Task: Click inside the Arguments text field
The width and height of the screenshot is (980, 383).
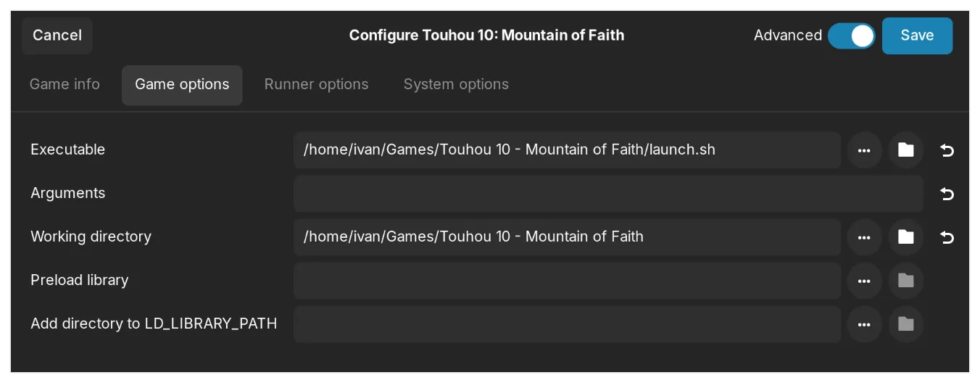Action: click(x=607, y=194)
